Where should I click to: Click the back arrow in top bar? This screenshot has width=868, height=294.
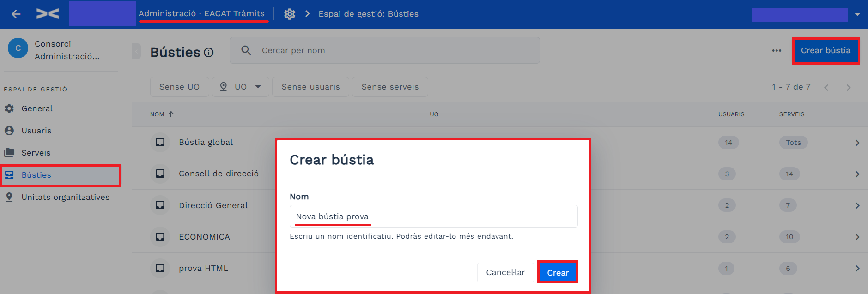(16, 14)
